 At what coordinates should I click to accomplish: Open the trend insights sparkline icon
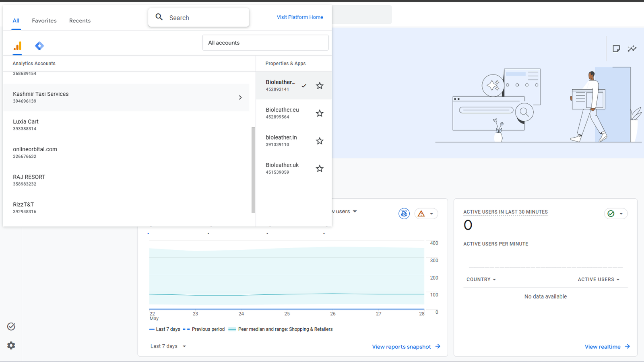(632, 49)
